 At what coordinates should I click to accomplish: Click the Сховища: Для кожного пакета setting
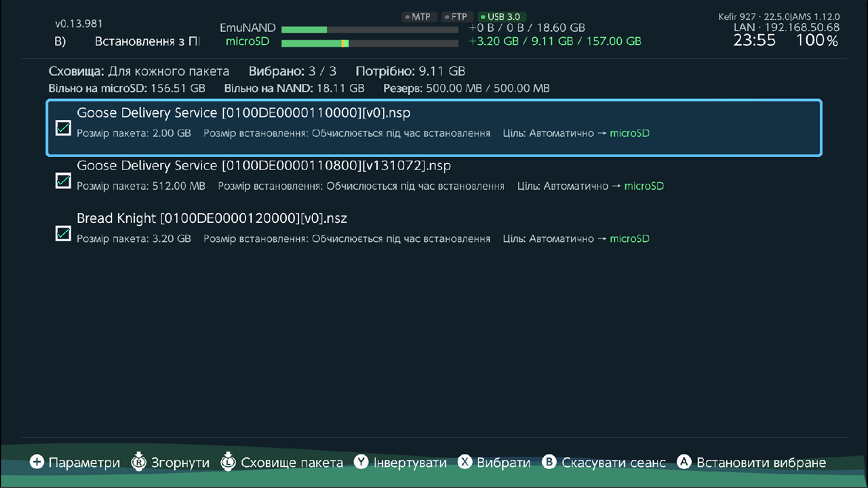(x=139, y=71)
